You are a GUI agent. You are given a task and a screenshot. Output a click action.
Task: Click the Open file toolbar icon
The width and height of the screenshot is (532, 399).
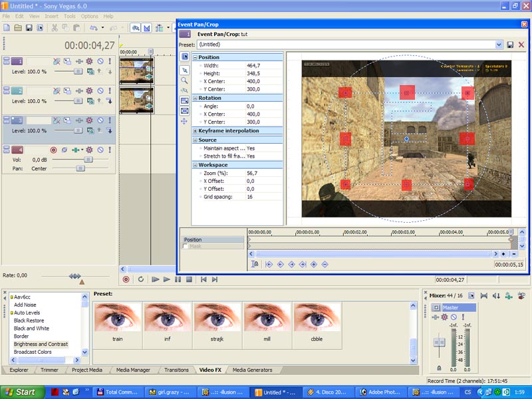point(18,28)
